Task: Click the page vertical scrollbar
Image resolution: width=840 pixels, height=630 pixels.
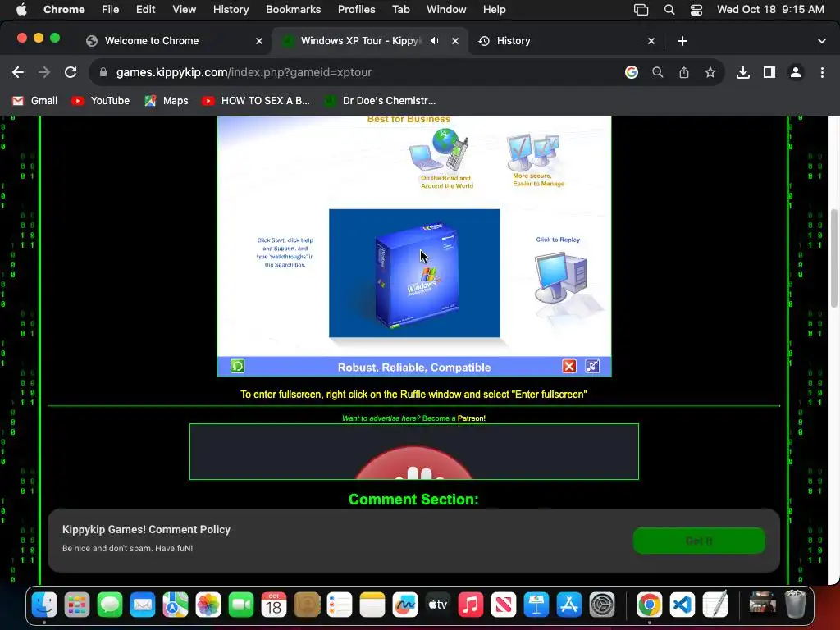Action: pyautogui.click(x=834, y=258)
